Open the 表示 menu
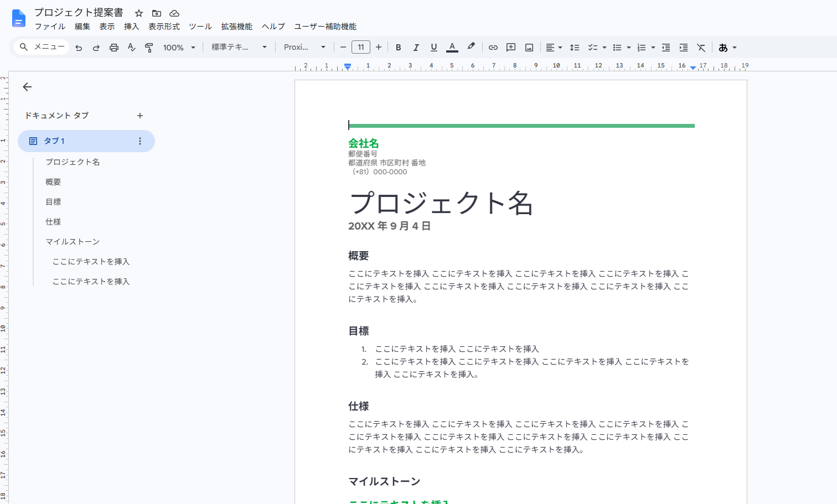 [107, 27]
